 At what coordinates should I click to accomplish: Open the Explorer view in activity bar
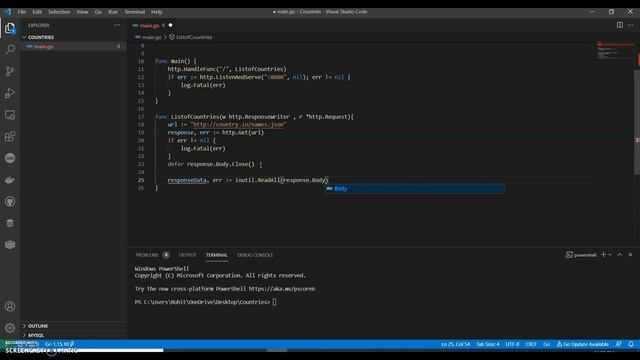coord(10,28)
